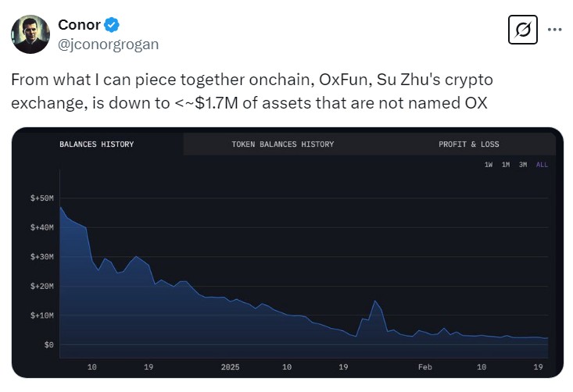Select the ALL time range
The image size is (573, 392).
(542, 165)
